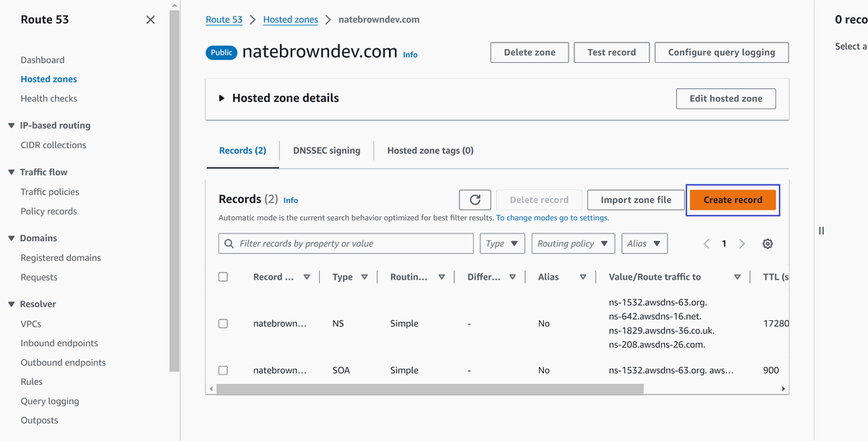Refresh the records list

pos(475,200)
